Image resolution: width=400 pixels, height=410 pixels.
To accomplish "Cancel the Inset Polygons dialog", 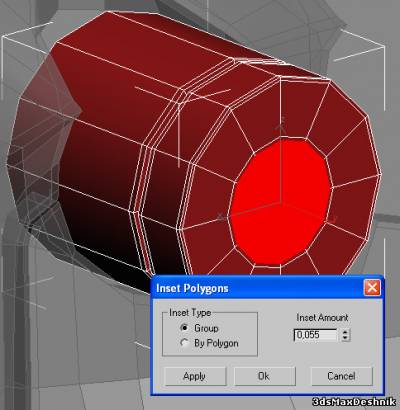I will pyautogui.click(x=341, y=376).
